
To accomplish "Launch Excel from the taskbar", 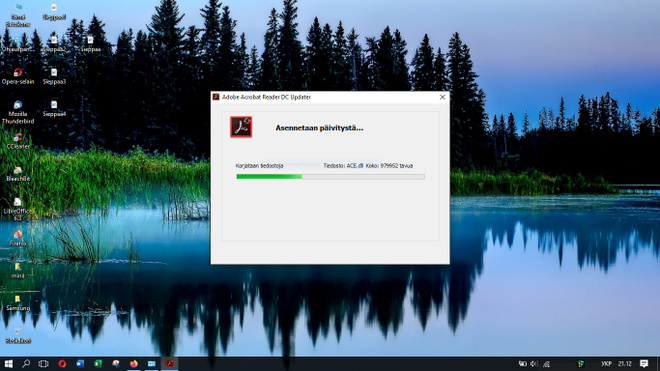I will (98, 363).
